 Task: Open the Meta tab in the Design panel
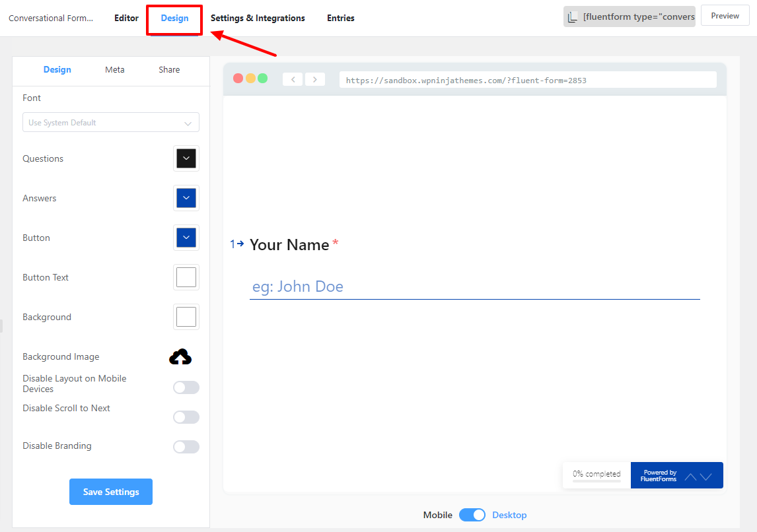114,69
